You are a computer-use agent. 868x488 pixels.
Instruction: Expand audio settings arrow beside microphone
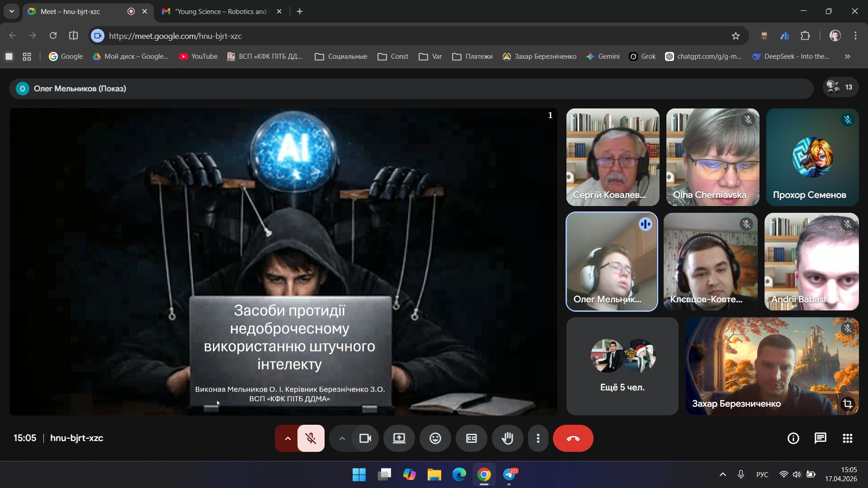288,438
